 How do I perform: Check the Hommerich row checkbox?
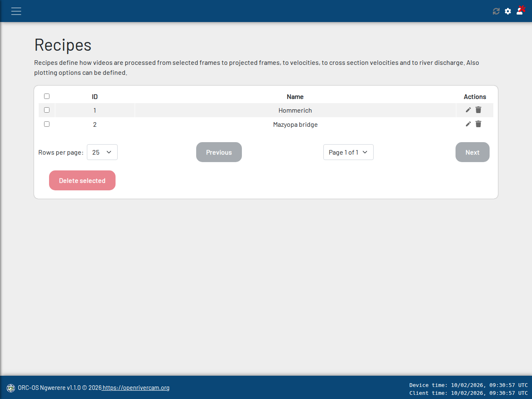point(47,110)
